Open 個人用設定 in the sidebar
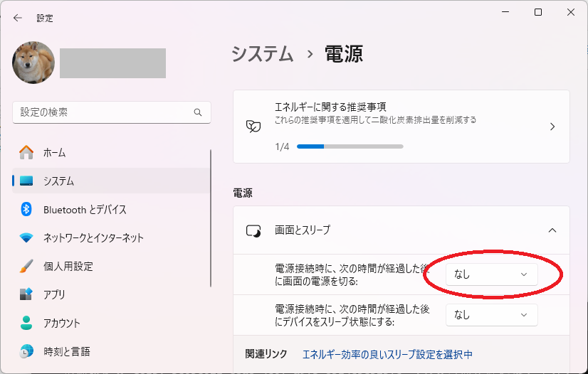This screenshot has width=588, height=374. pos(111,266)
